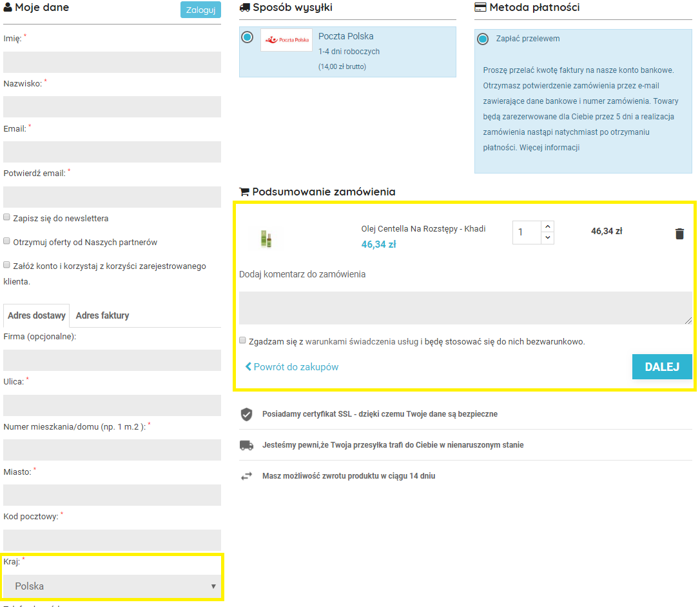700x607 pixels.
Task: Focus the Potwierdź email input field
Action: [112, 197]
